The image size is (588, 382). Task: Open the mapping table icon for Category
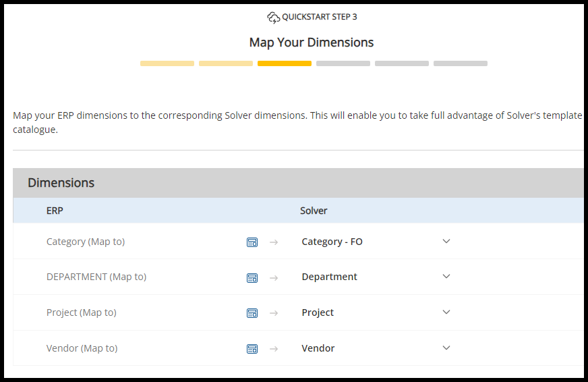[252, 242]
